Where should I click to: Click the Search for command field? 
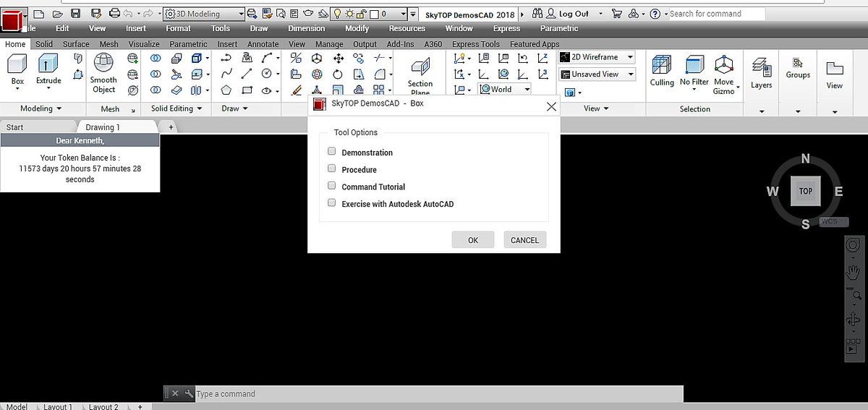[716, 13]
